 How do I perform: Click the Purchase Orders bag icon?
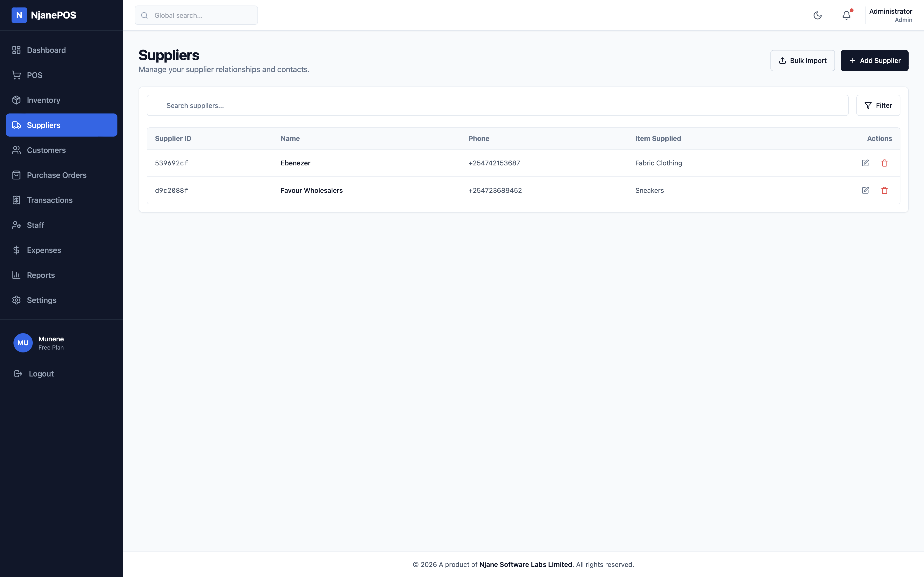(16, 175)
